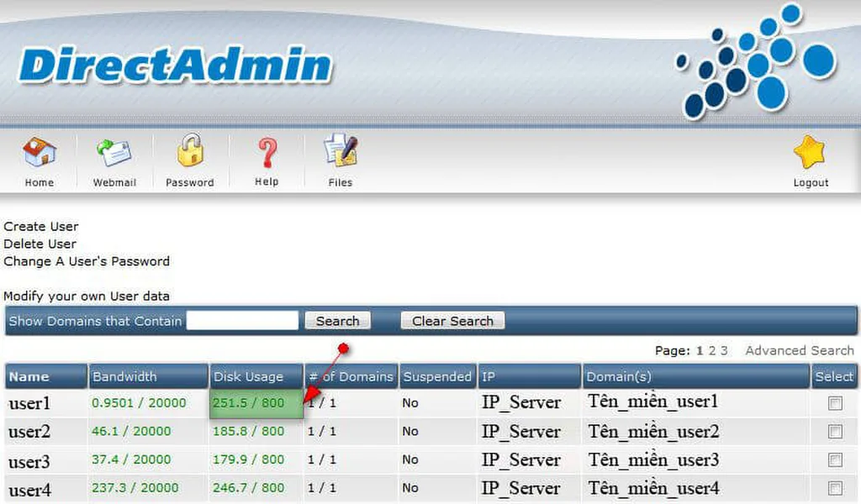
Task: Click the DirectAdmin logo
Action: 176,65
